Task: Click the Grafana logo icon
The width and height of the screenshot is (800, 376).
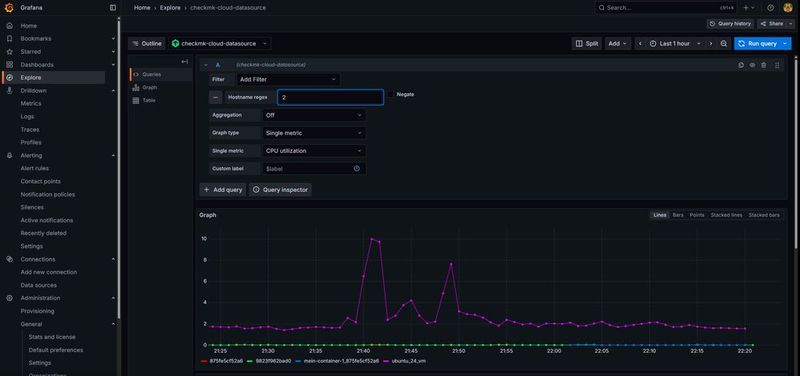Action: pos(9,8)
